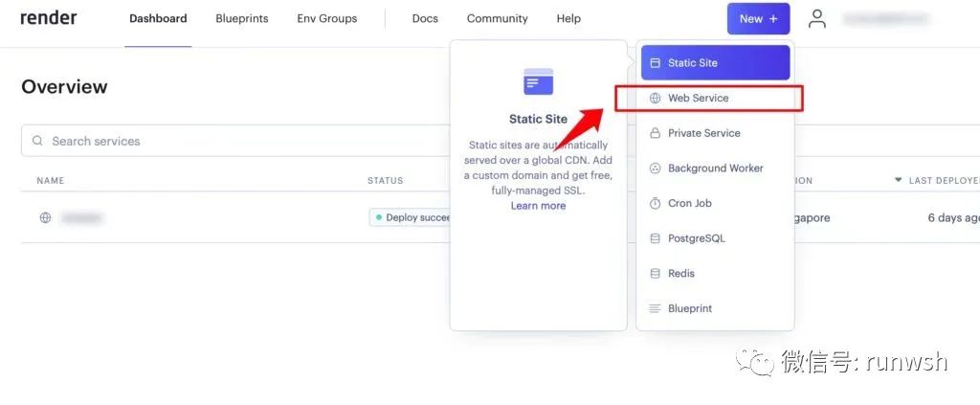Choose Background Worker from the menu

click(715, 169)
